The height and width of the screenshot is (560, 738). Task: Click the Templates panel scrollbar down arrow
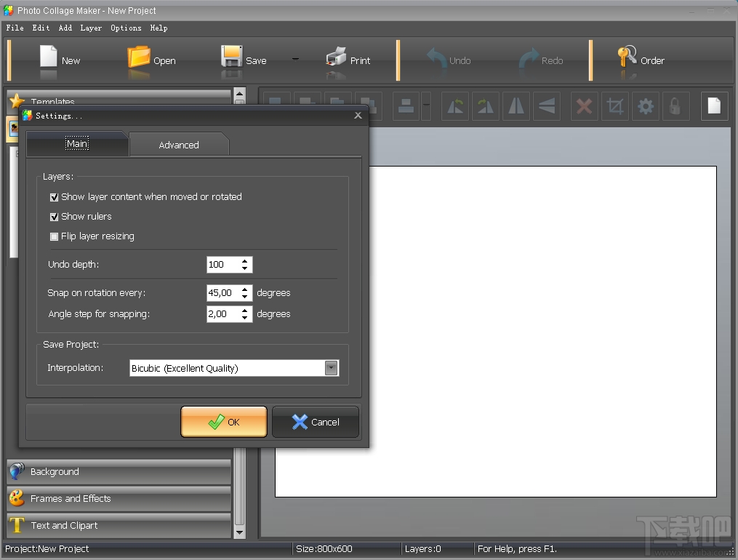240,533
